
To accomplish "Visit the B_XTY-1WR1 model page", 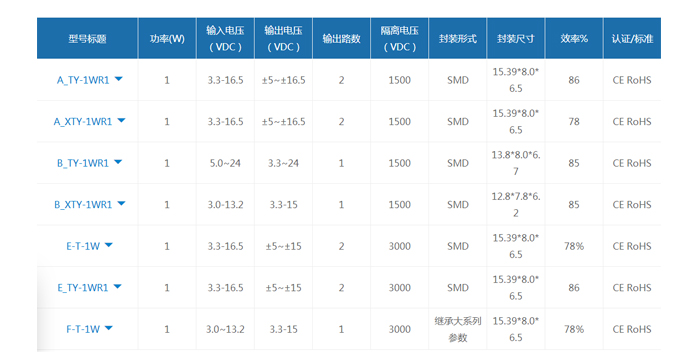I will [x=83, y=205].
